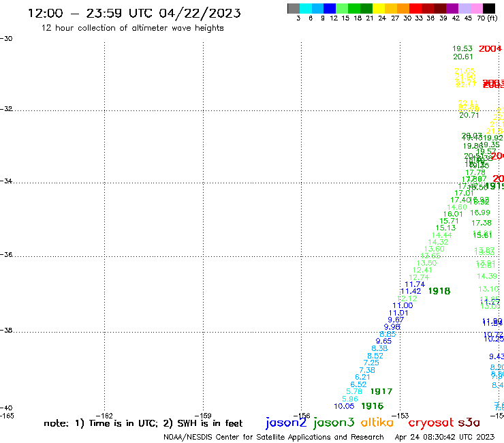The width and height of the screenshot is (504, 443).
Task: Click the longitude axis label -159
Action: [x=203, y=416]
